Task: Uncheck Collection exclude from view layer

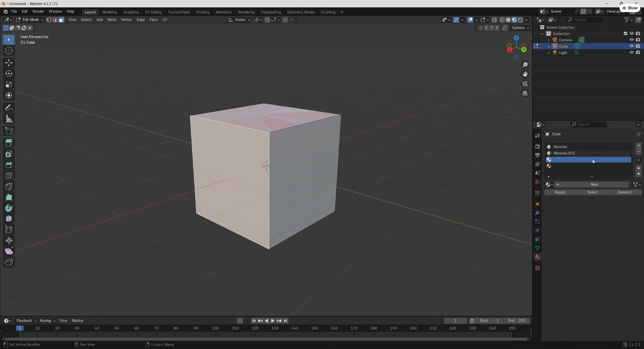Action: coord(625,34)
